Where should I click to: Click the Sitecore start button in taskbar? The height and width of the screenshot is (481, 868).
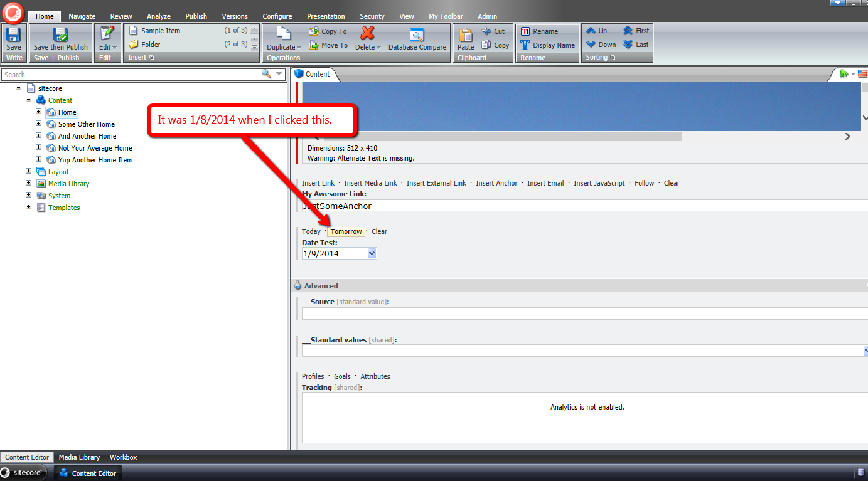[x=23, y=473]
